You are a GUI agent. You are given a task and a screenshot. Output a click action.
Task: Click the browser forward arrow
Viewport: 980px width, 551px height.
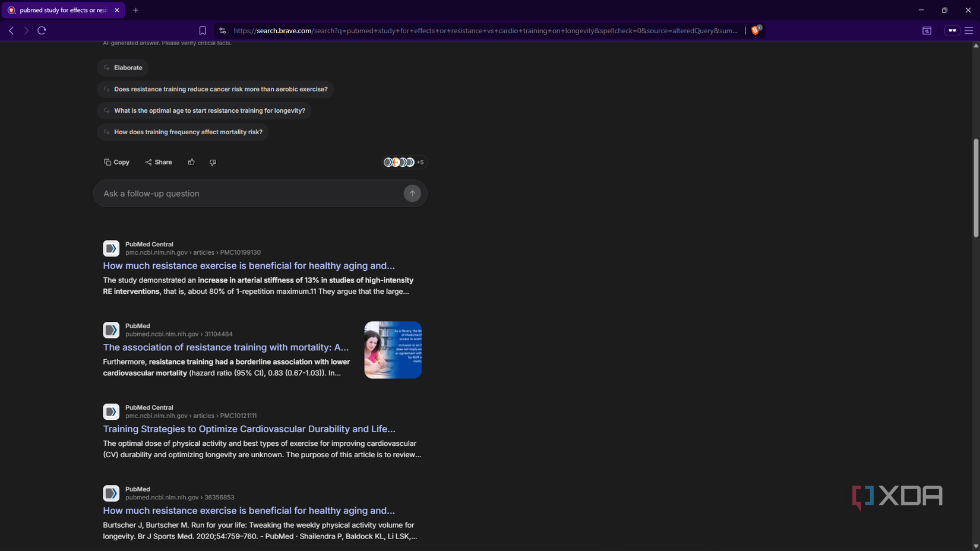coord(26,30)
